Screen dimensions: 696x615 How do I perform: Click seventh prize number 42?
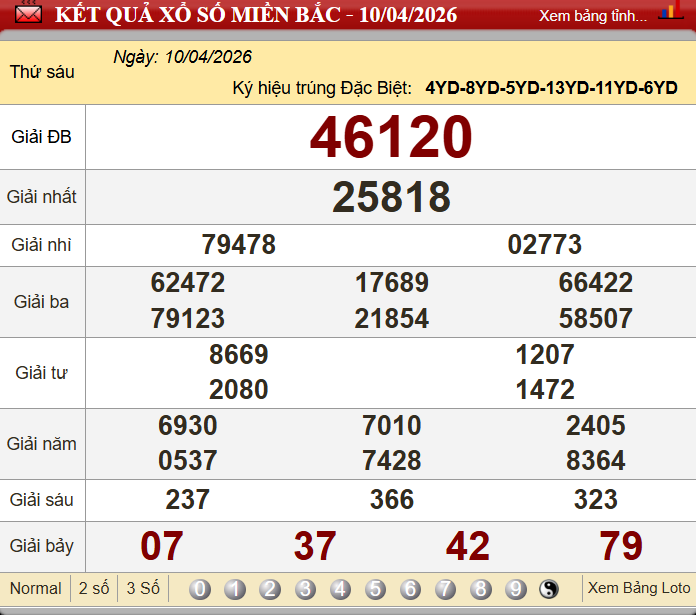[x=468, y=546]
